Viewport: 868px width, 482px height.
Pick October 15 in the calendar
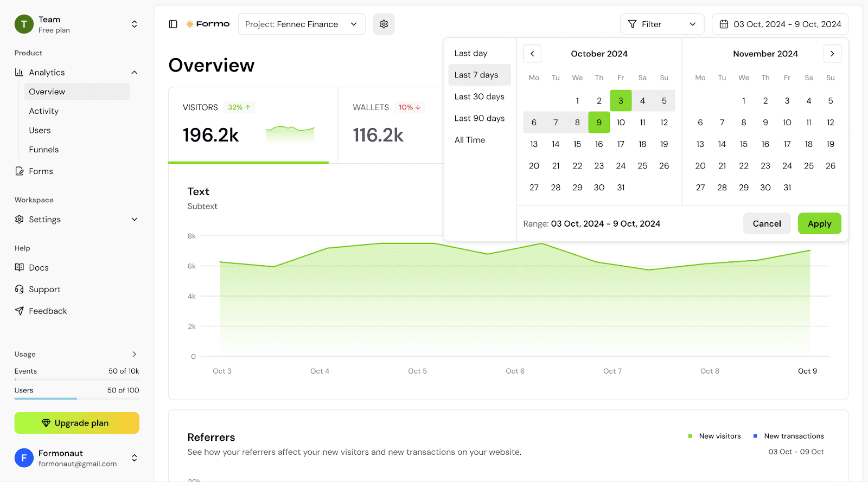577,144
